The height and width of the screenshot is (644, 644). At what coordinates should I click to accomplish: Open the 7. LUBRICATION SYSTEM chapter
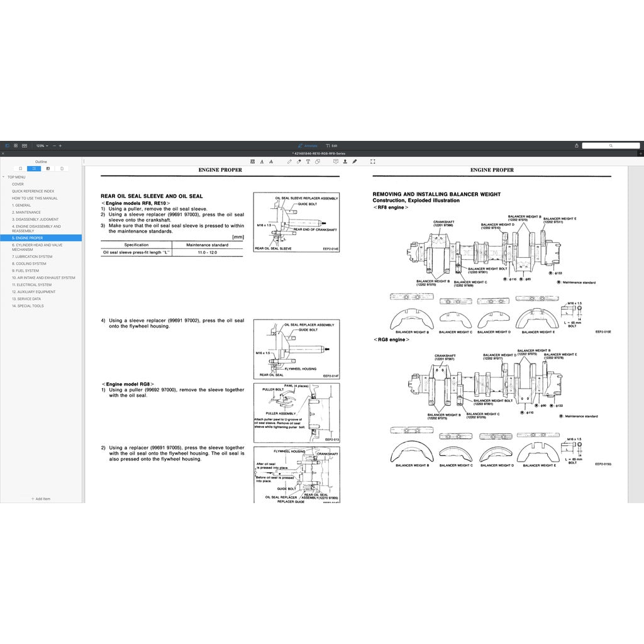point(32,257)
